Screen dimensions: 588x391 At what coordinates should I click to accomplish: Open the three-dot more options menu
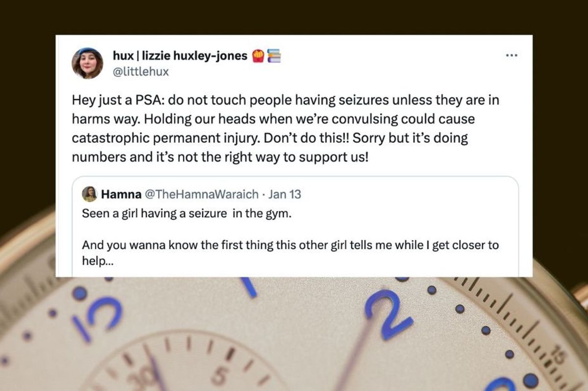pos(511,55)
